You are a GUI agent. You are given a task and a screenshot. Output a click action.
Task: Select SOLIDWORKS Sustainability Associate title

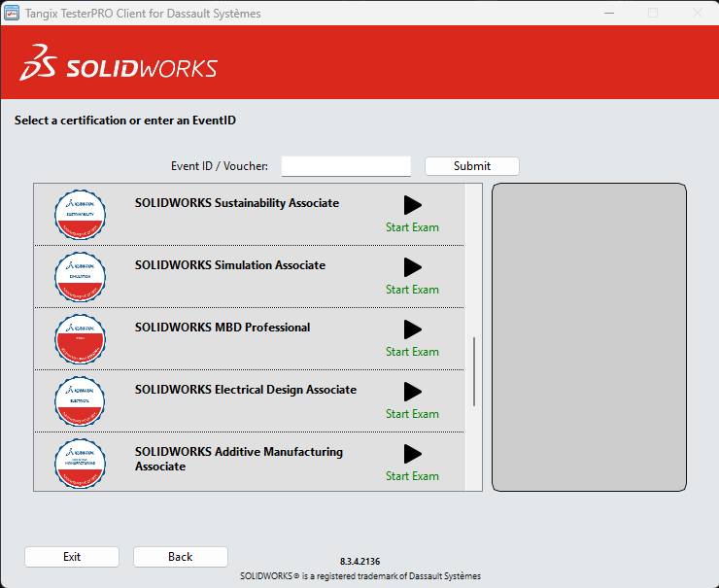[x=237, y=203]
